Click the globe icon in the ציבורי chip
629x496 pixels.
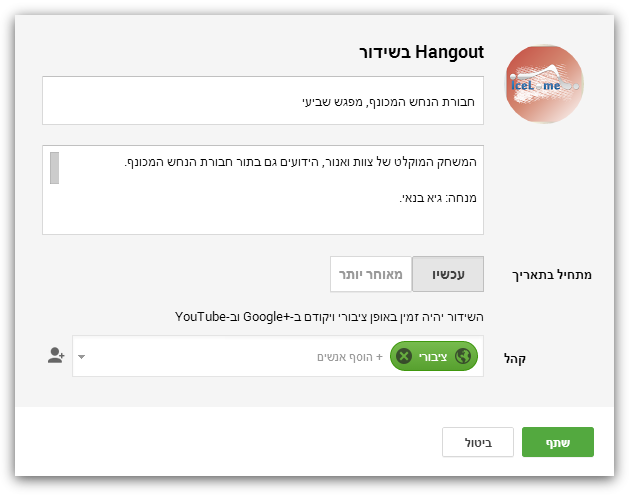point(463,356)
